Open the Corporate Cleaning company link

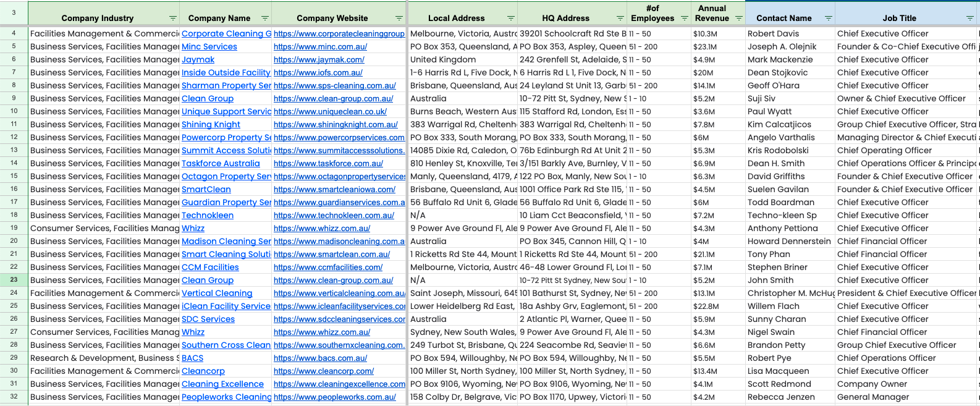point(226,34)
